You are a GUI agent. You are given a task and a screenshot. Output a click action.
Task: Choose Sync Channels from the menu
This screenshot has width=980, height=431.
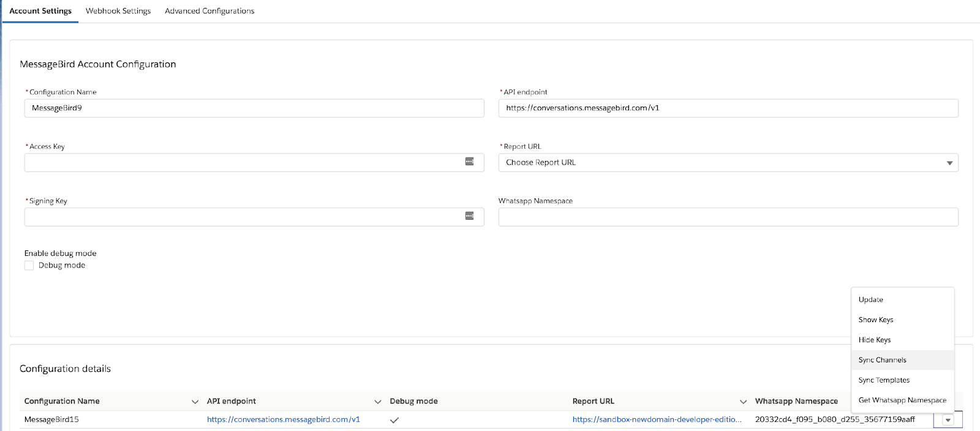click(x=882, y=360)
